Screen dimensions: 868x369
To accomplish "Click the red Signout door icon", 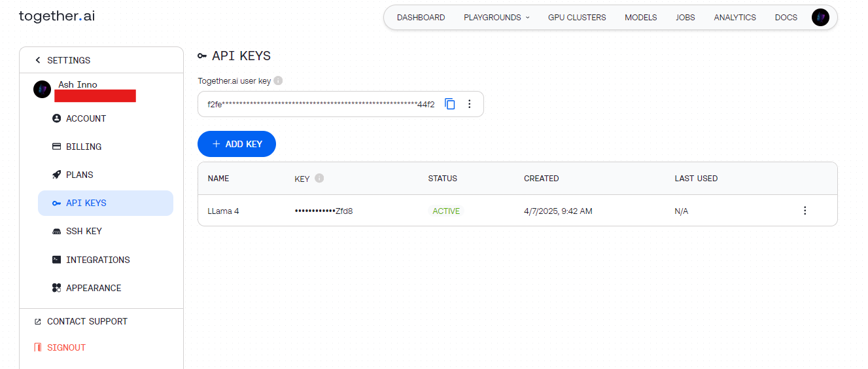I will pos(37,347).
